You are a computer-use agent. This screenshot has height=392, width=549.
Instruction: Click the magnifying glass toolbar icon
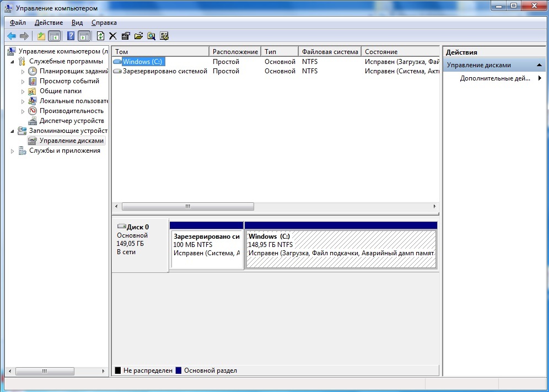click(151, 36)
